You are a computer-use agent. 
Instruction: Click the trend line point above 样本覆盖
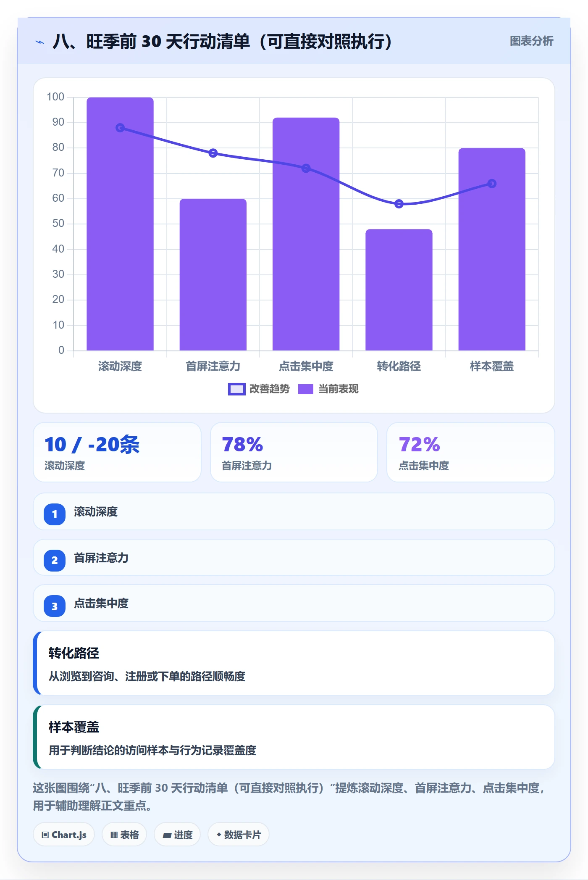pos(492,184)
